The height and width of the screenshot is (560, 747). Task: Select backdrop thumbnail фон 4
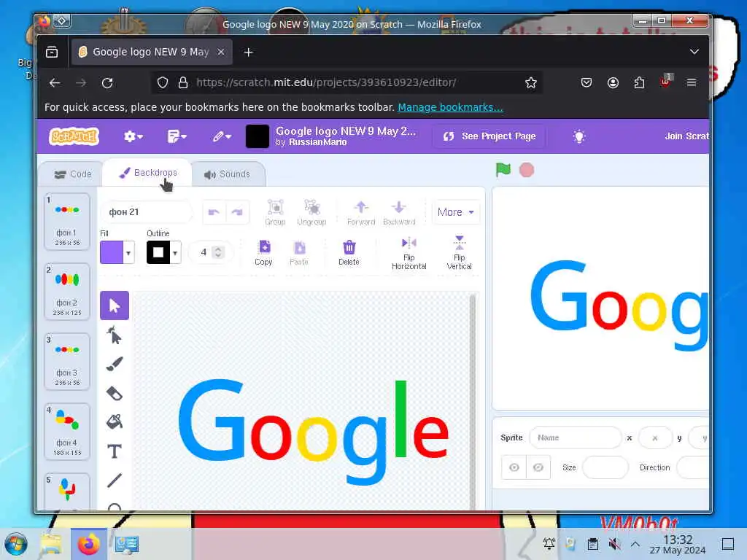coord(67,431)
